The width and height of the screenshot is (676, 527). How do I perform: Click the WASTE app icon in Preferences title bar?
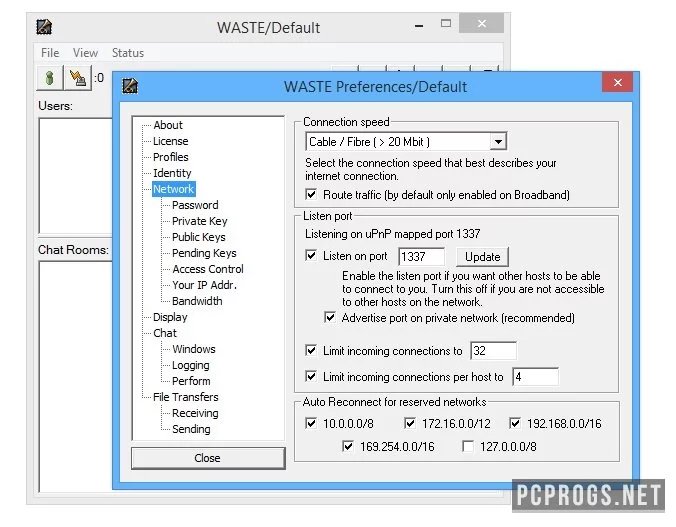click(x=130, y=86)
